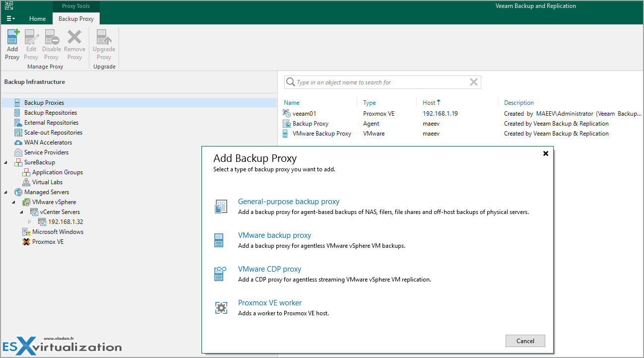This screenshot has height=358, width=644.
Task: Choose Proxmox VE worker link
Action: point(270,303)
